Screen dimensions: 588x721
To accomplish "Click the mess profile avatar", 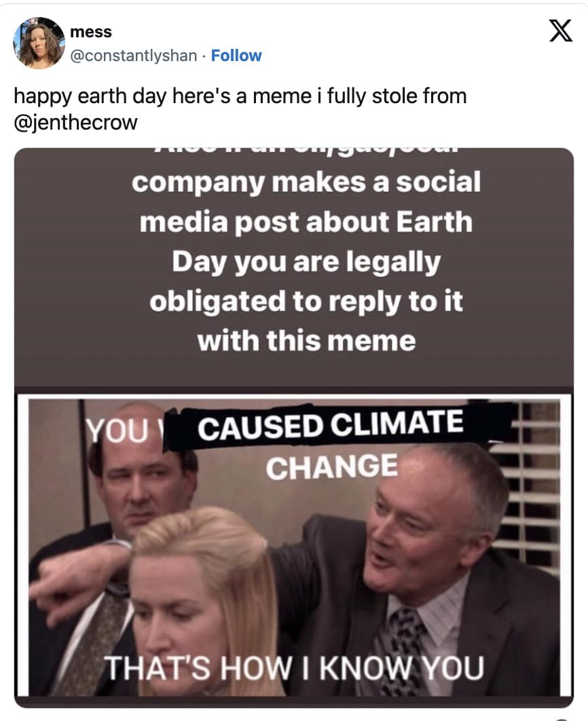I will pos(39,43).
